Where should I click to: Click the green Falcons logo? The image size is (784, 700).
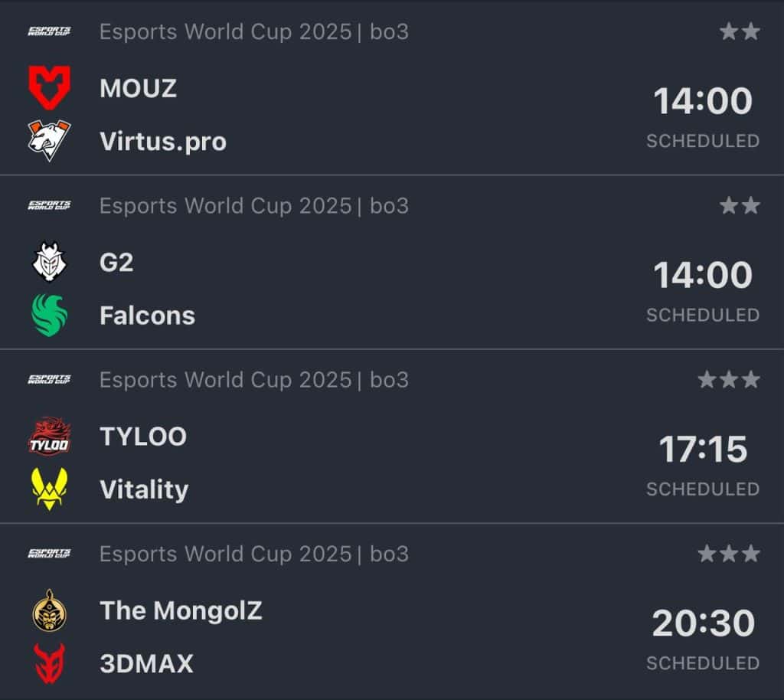[49, 315]
